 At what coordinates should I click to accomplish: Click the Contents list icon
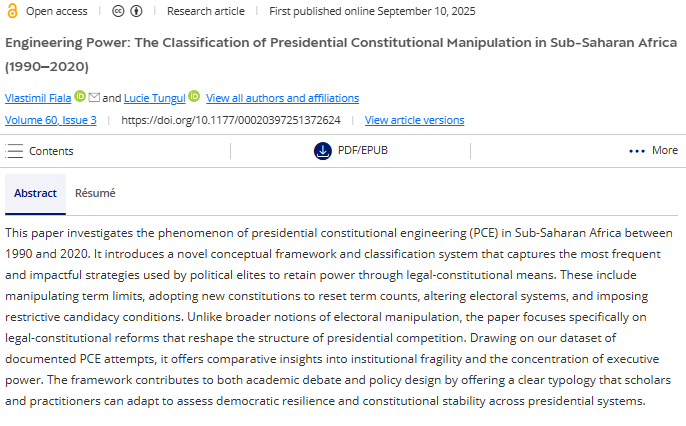point(14,151)
